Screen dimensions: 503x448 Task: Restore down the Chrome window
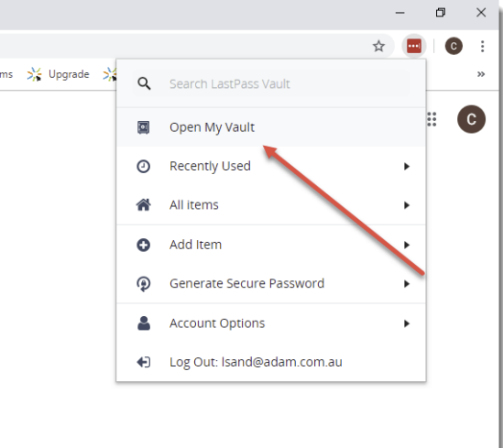click(x=441, y=13)
